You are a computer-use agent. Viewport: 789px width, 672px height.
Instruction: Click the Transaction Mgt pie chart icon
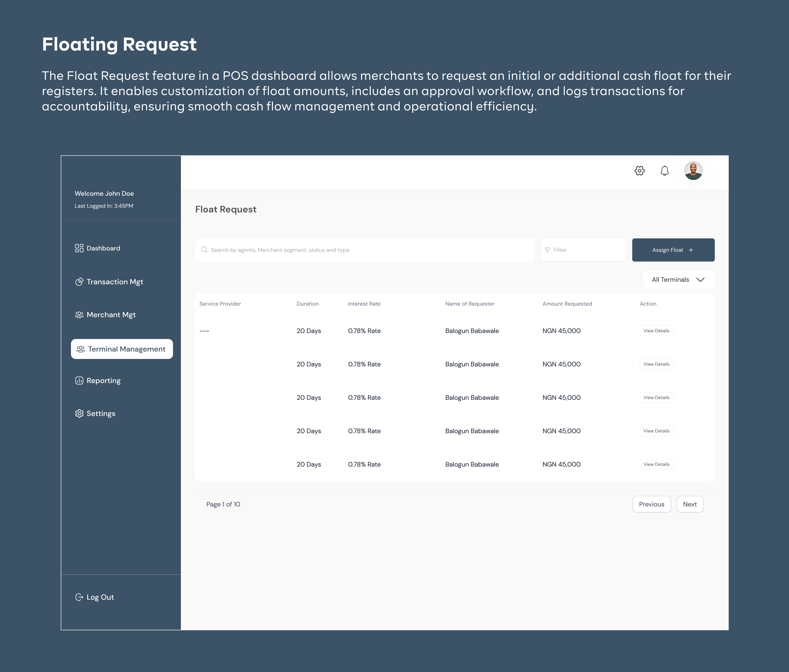pyautogui.click(x=79, y=282)
